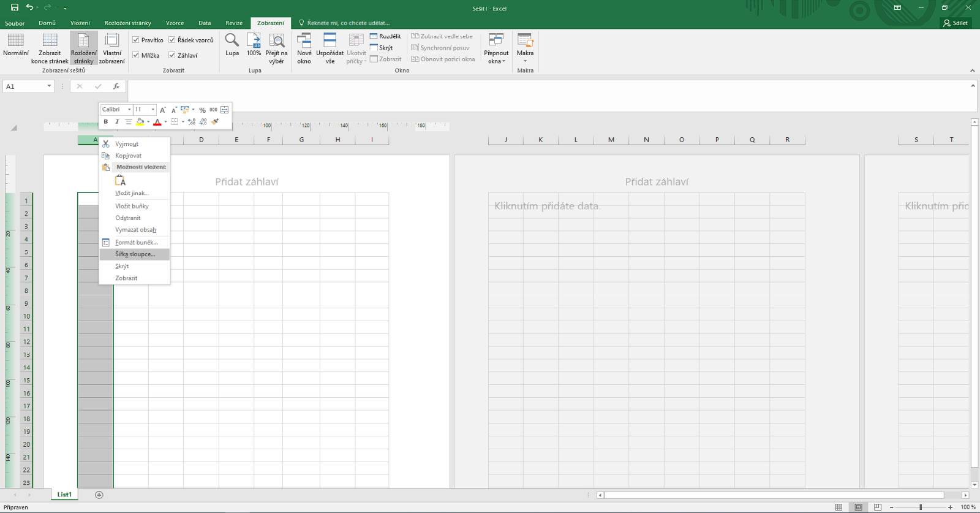Set zoom to 100% in ribbon
Screen dimensions: 980x513
[x=254, y=45]
